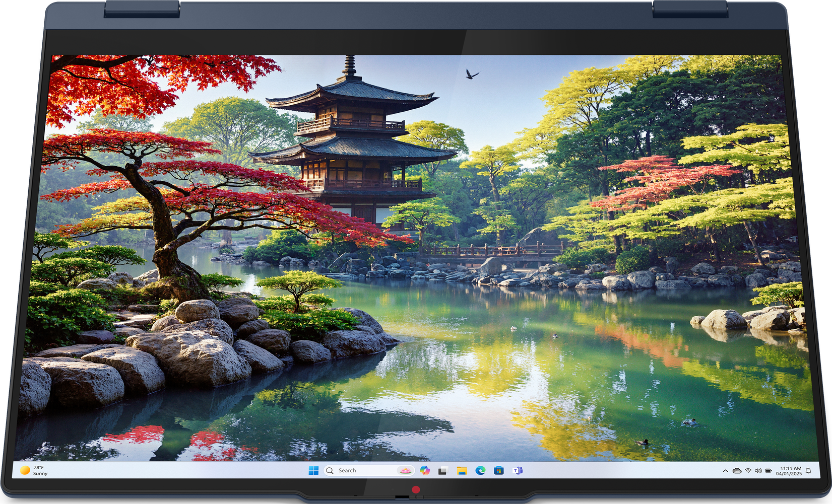Open the clock showing 11:11 AM
Screen dimensions: 832x504
point(789,471)
